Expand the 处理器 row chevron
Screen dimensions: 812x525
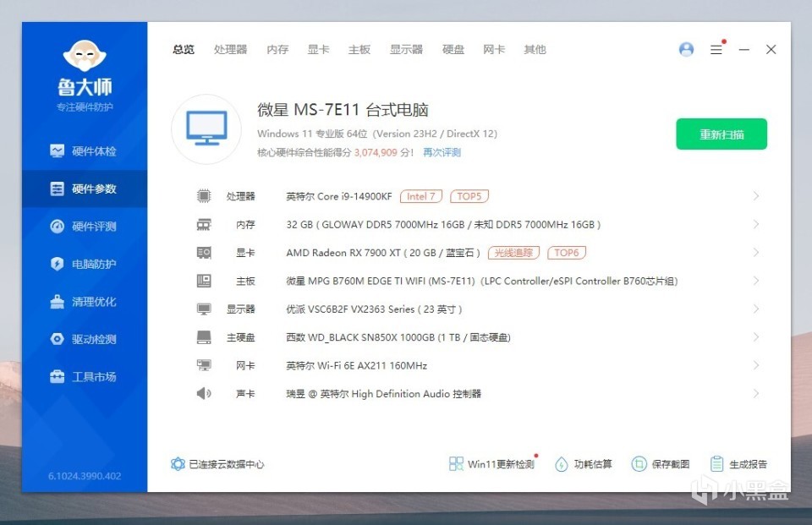(x=756, y=196)
